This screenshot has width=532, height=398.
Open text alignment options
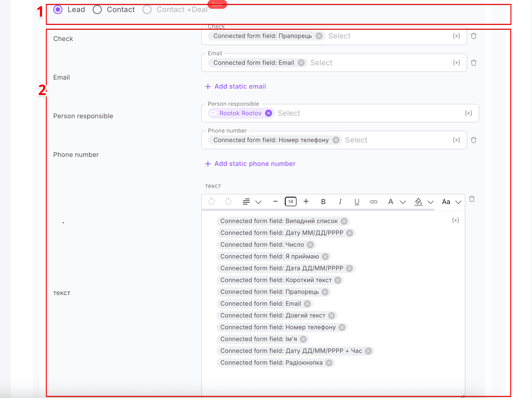(x=252, y=202)
